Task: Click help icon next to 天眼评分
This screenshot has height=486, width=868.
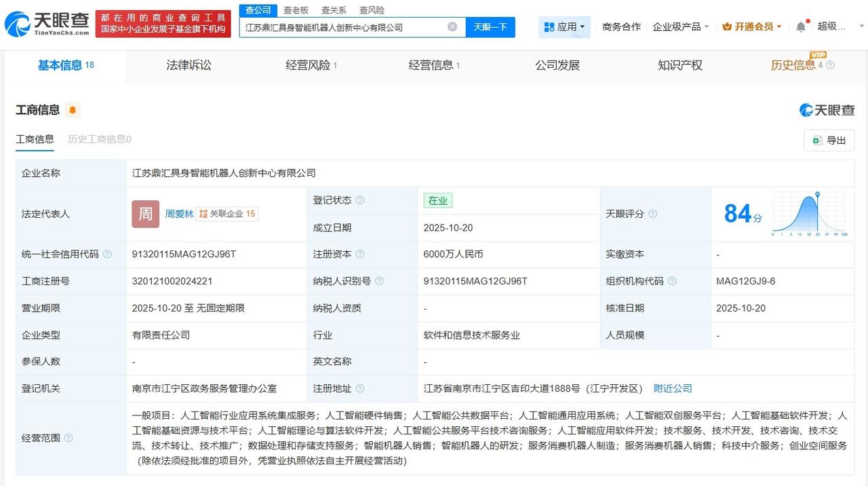Action: tap(652, 214)
